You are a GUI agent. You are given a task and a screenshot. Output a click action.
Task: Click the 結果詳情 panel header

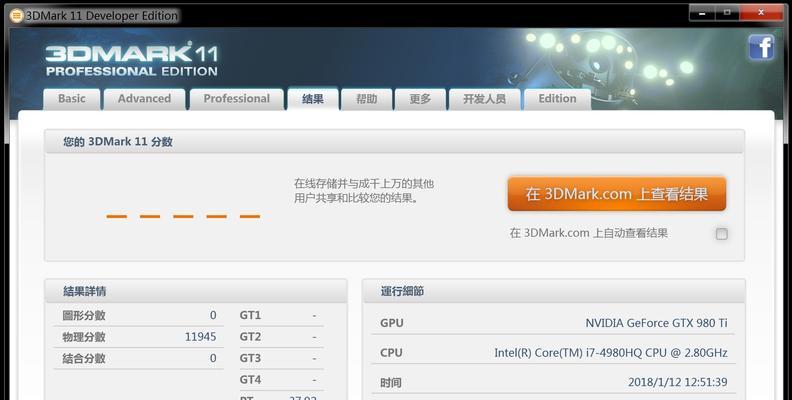196,291
